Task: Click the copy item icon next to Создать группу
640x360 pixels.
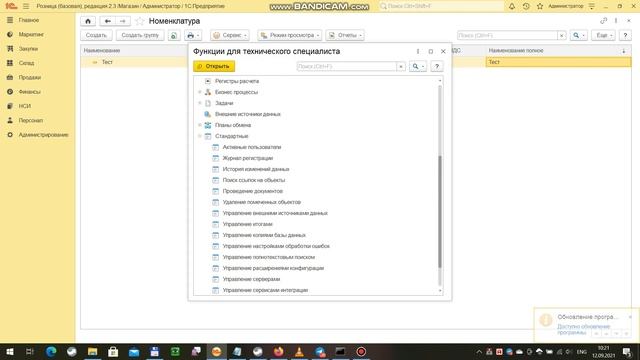Action: coord(174,36)
